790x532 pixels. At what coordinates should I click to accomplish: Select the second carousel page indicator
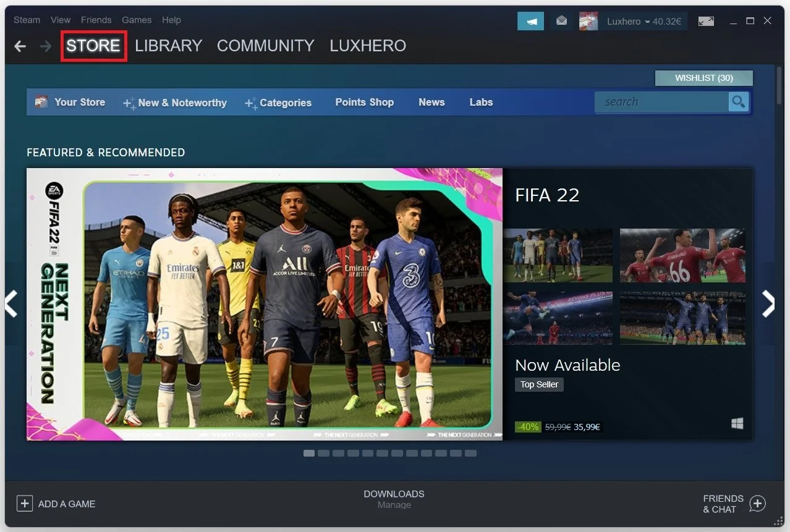pos(323,453)
